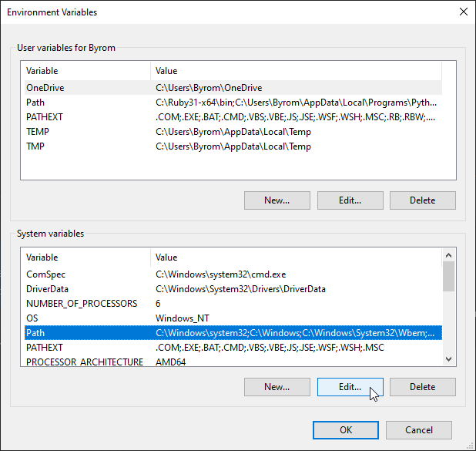Close the Environment Variables dialog
This screenshot has height=451, width=476.
[463, 12]
